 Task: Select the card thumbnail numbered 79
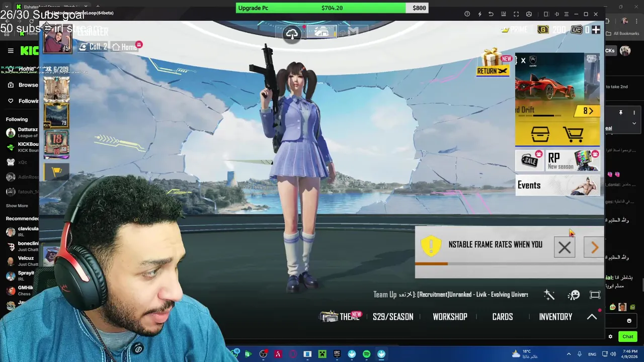tap(56, 115)
